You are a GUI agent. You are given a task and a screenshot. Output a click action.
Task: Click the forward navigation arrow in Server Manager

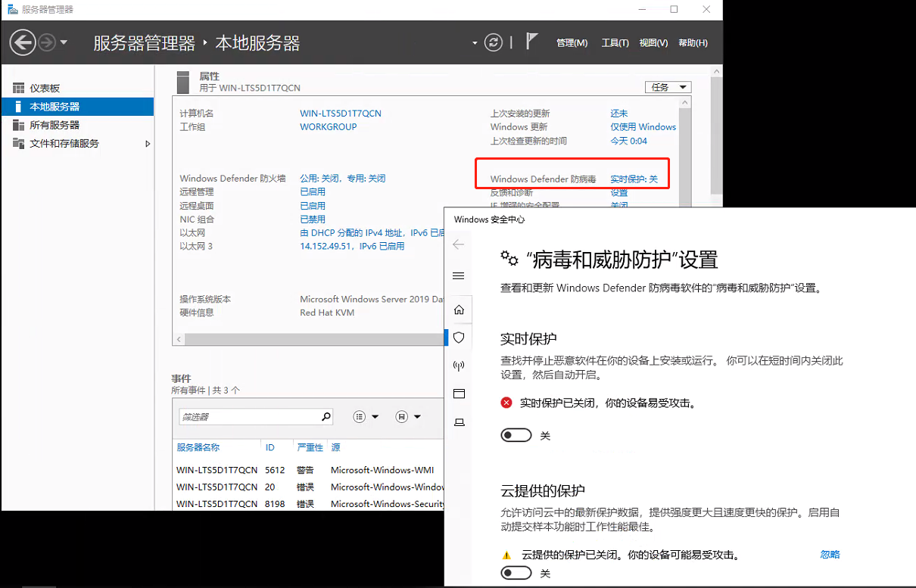(x=47, y=42)
